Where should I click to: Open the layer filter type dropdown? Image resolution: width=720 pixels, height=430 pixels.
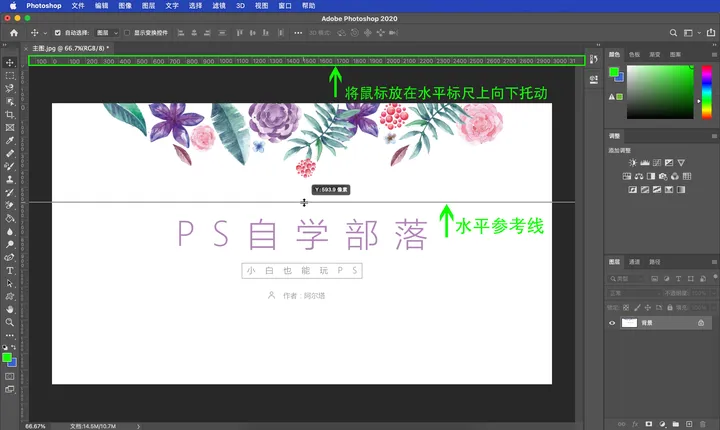[627, 278]
